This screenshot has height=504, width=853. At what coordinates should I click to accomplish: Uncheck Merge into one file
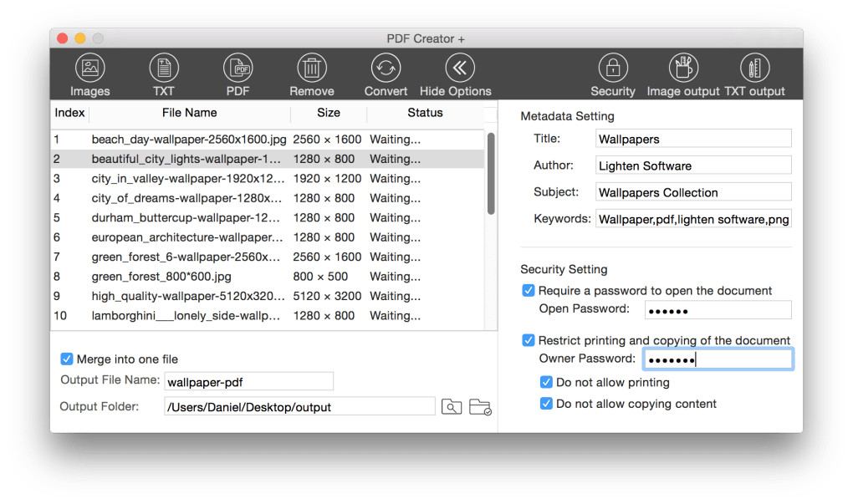pyautogui.click(x=66, y=359)
